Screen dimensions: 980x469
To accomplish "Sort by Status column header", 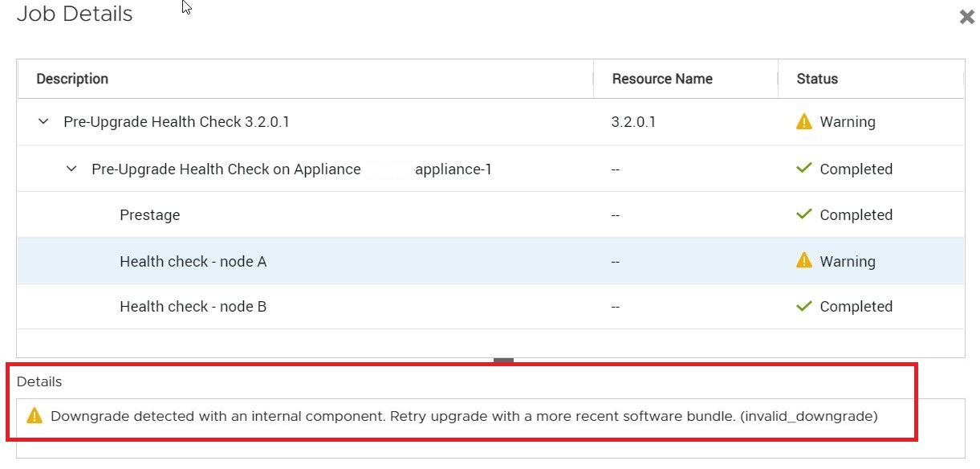I will pyautogui.click(x=817, y=79).
